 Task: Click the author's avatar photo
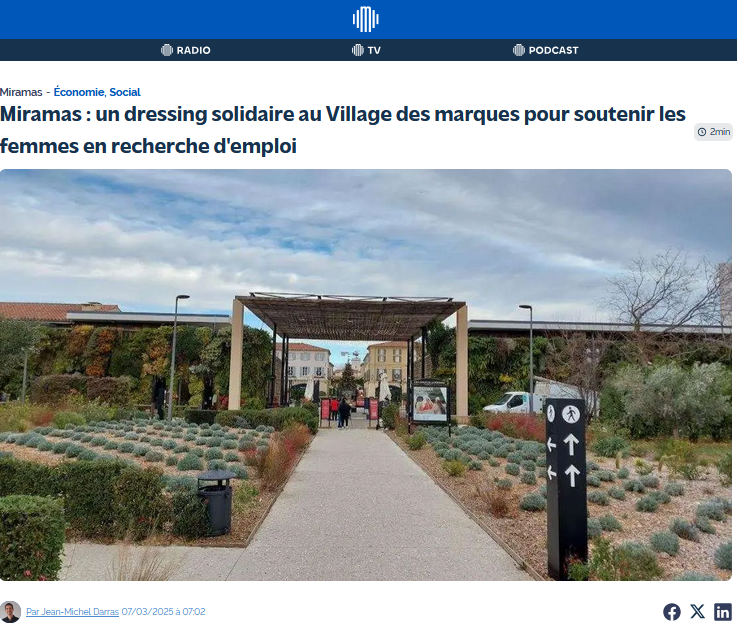point(10,612)
